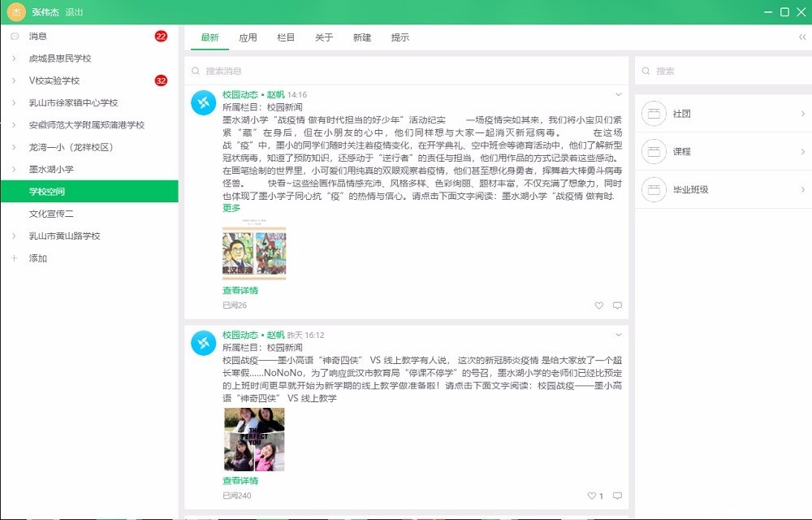Expand the V校实验学校 tree node
The image size is (812, 520).
[14, 80]
